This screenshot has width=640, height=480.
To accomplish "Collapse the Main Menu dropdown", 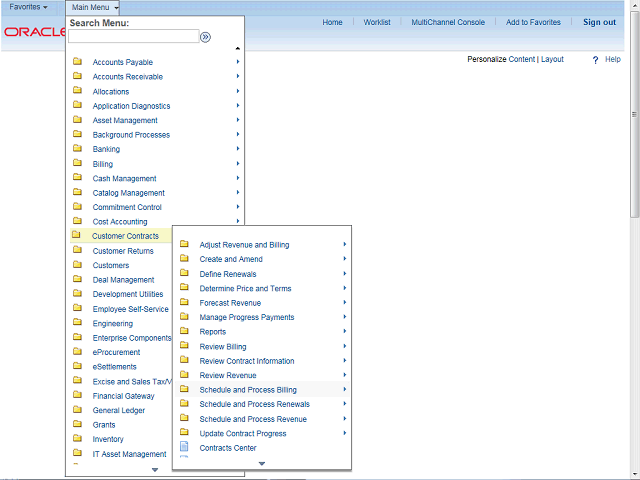I will pos(96,7).
